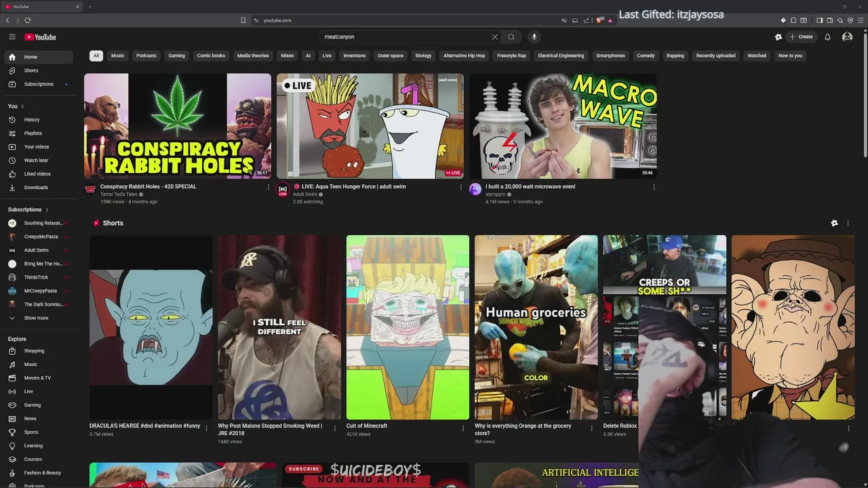Select the All filter chip

pyautogui.click(x=96, y=56)
